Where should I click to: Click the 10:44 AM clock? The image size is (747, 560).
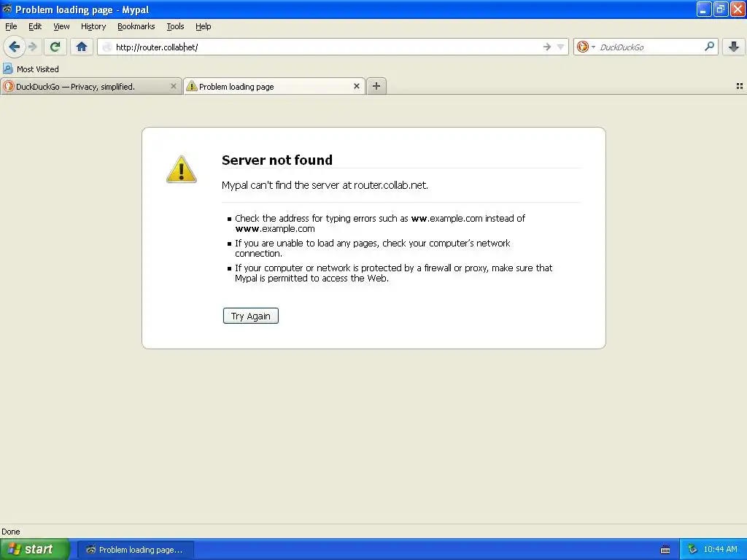point(720,549)
